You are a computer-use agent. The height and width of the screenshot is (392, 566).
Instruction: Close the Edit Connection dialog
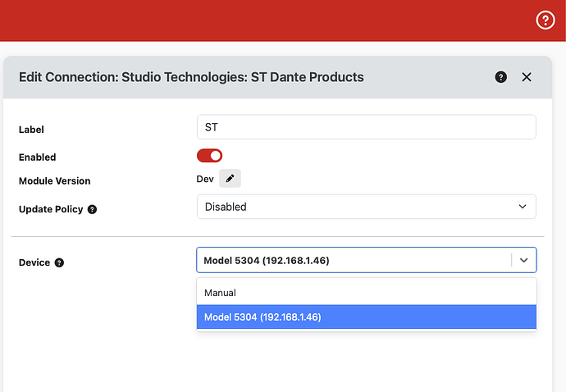[527, 77]
